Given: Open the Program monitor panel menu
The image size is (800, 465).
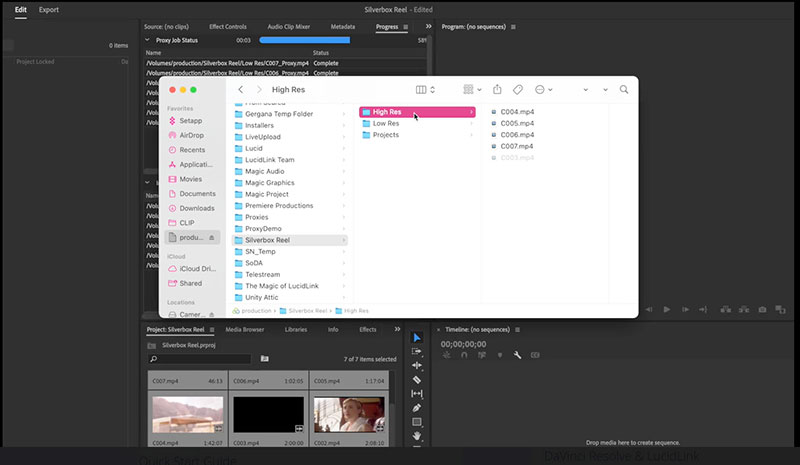Looking at the screenshot, I should pyautogui.click(x=513, y=27).
